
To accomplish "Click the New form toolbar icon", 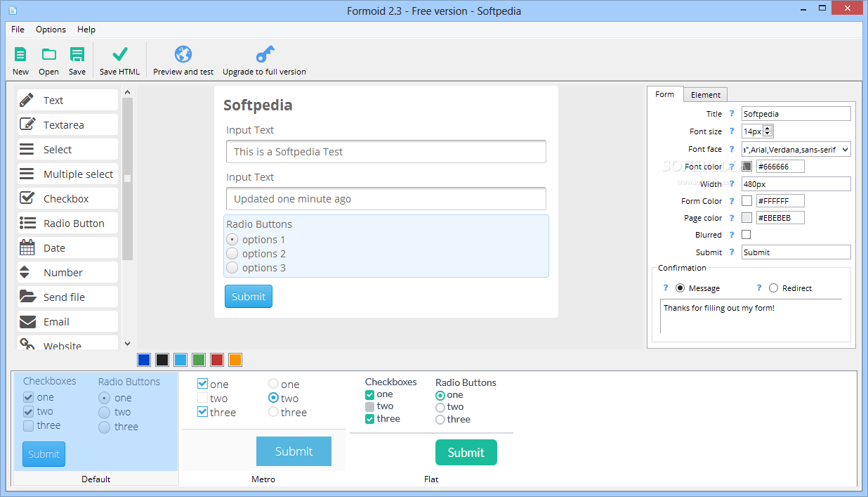I will [x=20, y=55].
